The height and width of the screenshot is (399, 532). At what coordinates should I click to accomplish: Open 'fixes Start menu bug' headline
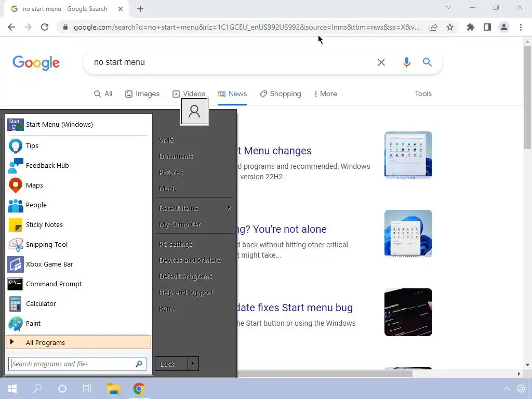coord(295,308)
